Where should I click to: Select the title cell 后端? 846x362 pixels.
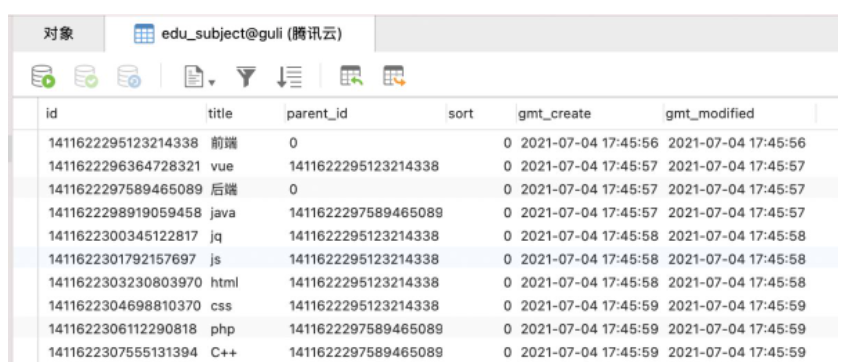pyautogui.click(x=224, y=190)
